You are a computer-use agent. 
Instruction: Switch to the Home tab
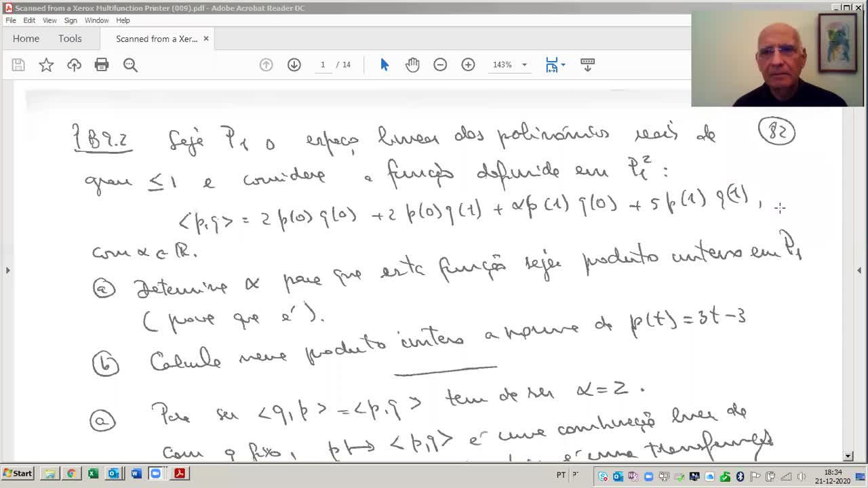(26, 39)
